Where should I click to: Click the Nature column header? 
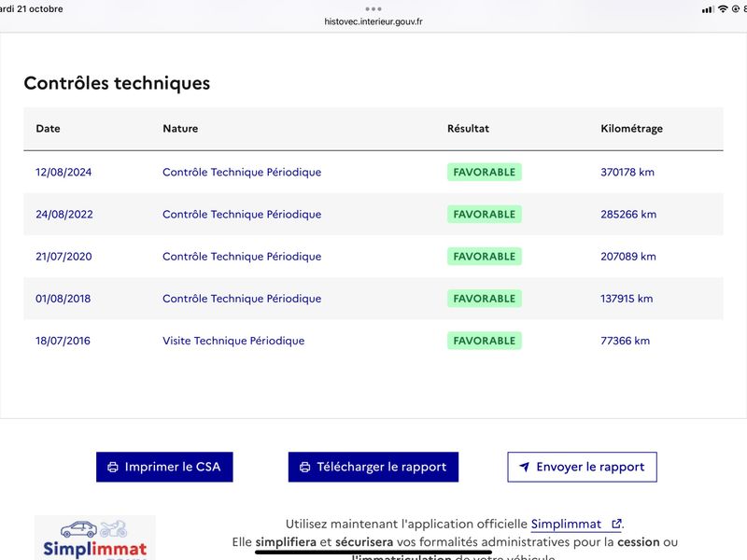180,129
